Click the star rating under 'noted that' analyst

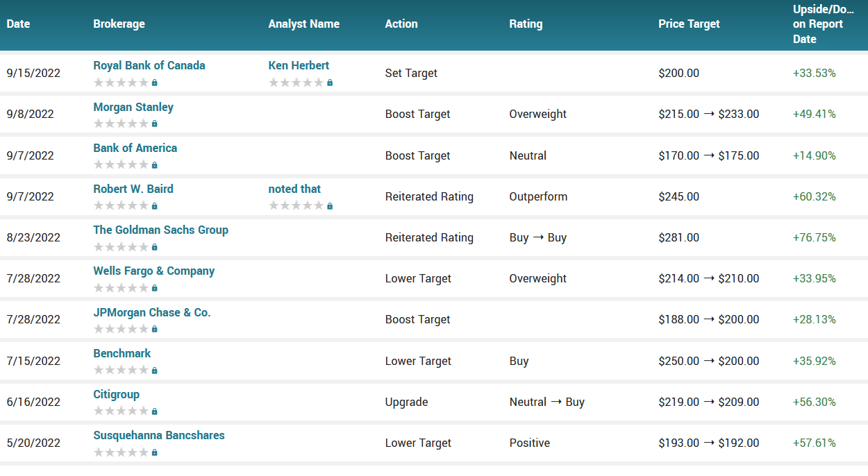click(296, 206)
